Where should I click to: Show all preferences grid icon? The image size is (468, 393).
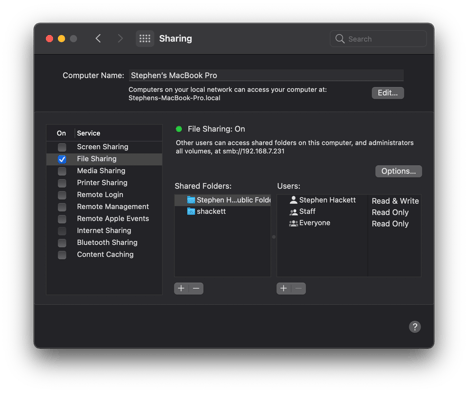click(x=145, y=39)
